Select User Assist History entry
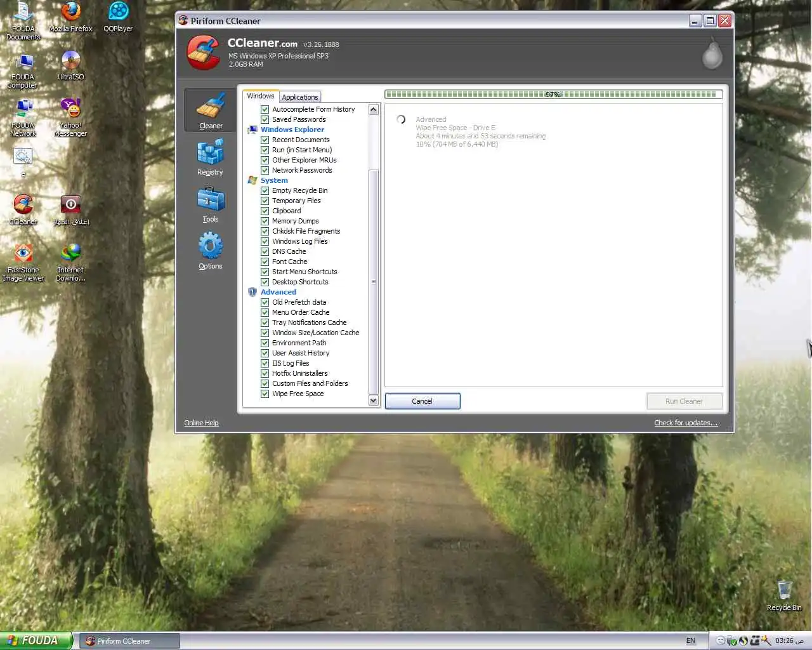 coord(301,353)
